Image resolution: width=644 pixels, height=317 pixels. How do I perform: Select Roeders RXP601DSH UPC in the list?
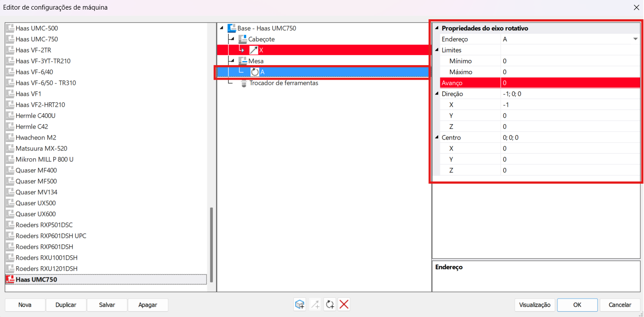(51, 236)
